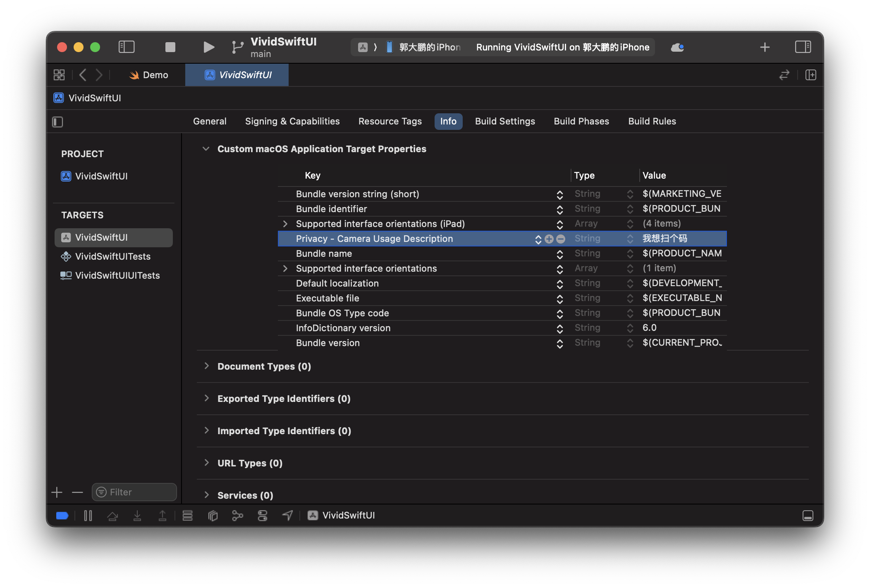Toggle breakpoints activation in debug bar
870x588 pixels.
(x=62, y=516)
